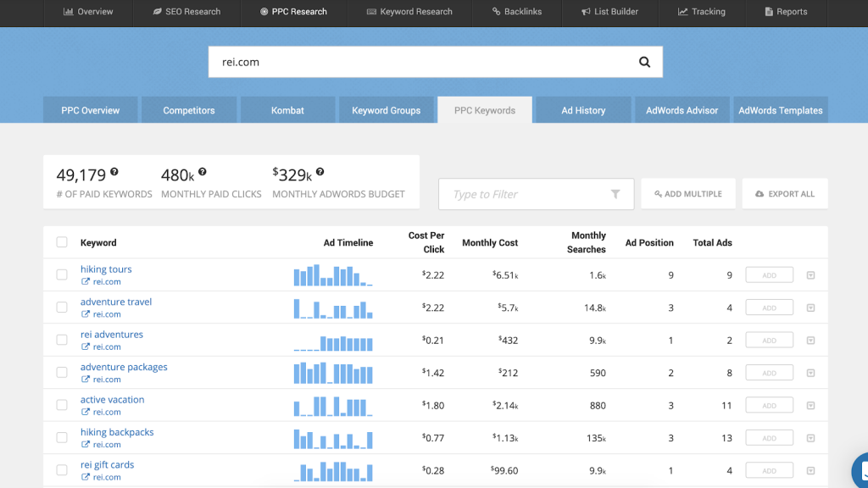Image resolution: width=868 pixels, height=488 pixels.
Task: Switch to the PPC Overview tab
Action: [x=90, y=110]
